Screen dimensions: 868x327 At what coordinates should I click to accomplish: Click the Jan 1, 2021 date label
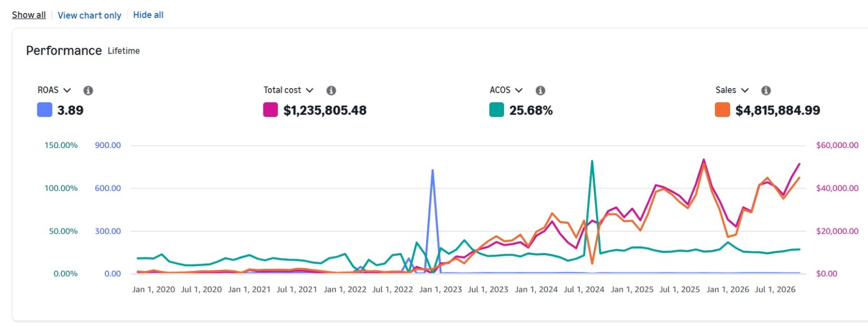coord(249,290)
